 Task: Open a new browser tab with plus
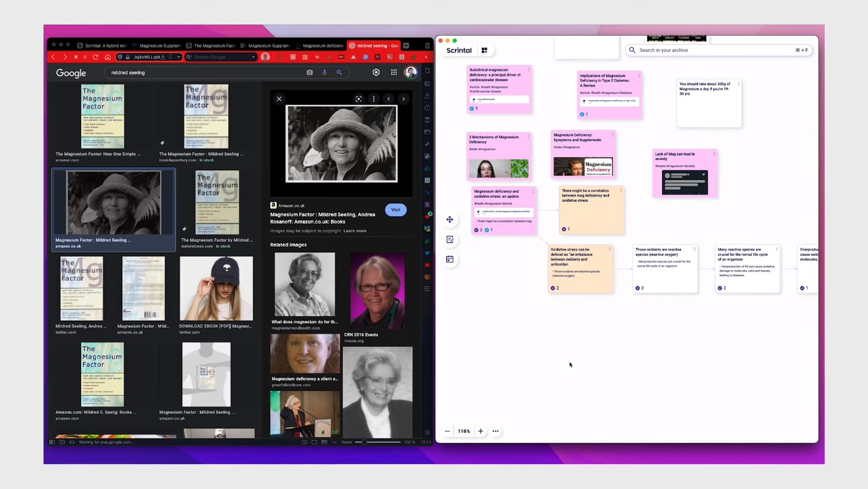pyautogui.click(x=406, y=45)
